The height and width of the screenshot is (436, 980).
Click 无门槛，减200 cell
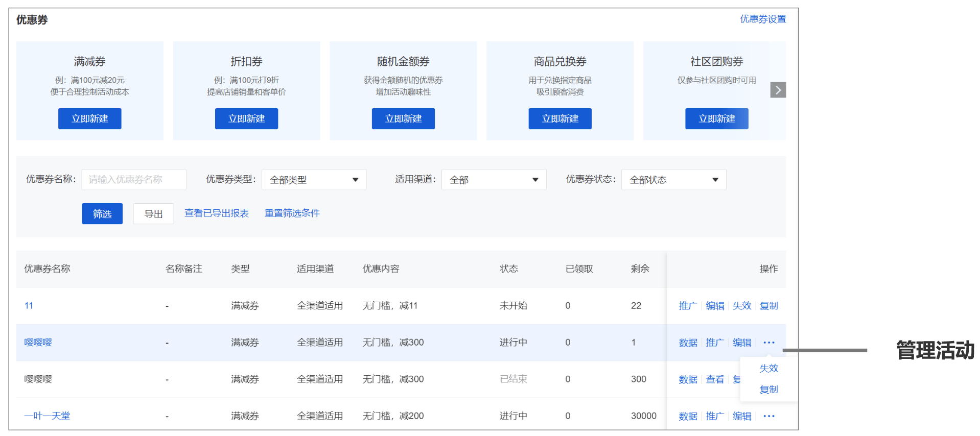(x=393, y=416)
